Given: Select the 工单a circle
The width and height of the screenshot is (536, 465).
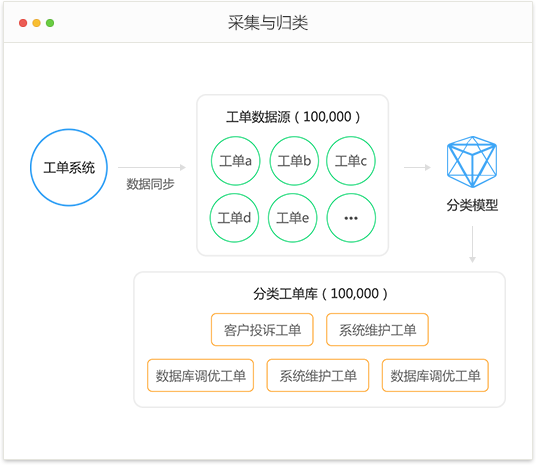Looking at the screenshot, I should point(236,161).
